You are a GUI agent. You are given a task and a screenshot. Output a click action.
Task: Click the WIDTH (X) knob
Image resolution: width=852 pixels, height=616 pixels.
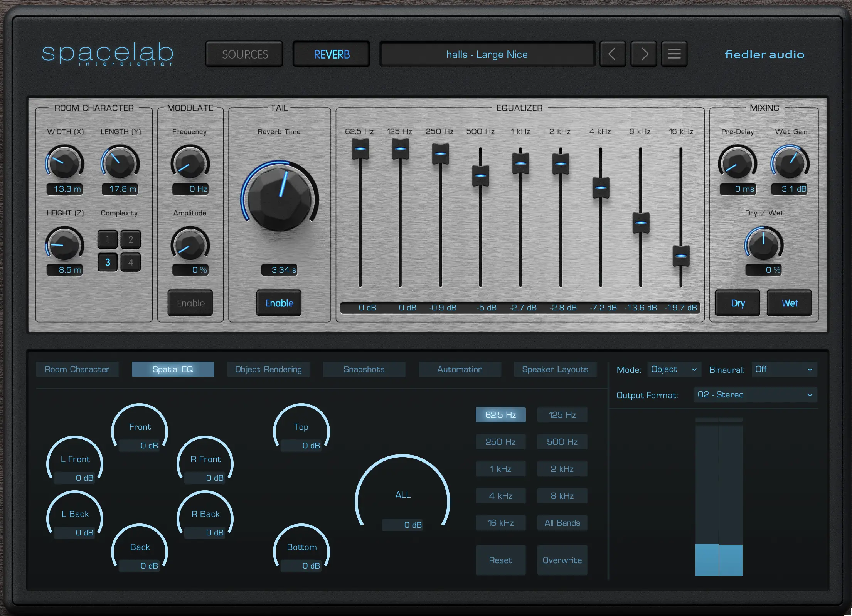coord(64,163)
